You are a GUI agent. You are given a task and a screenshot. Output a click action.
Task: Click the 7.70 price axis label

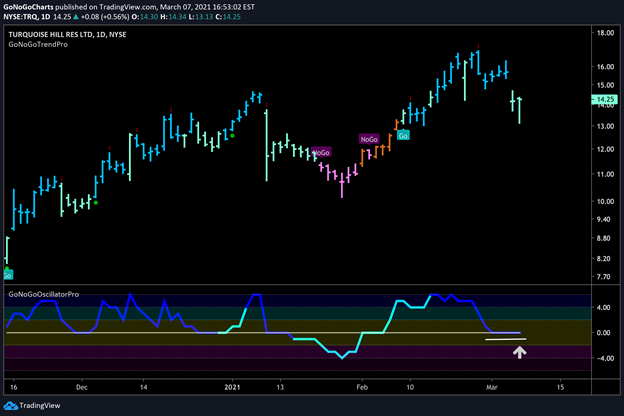[604, 277]
